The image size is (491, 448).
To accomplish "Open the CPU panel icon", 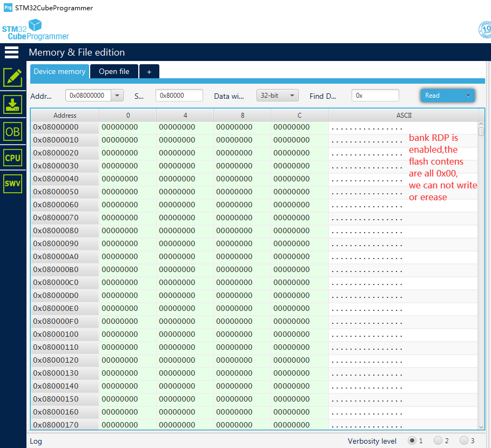I will coord(13,158).
